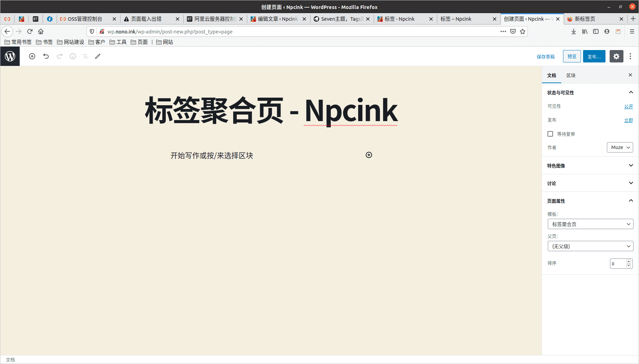639x364 pixels.
Task: Open the content structure info icon
Action: pos(73,56)
